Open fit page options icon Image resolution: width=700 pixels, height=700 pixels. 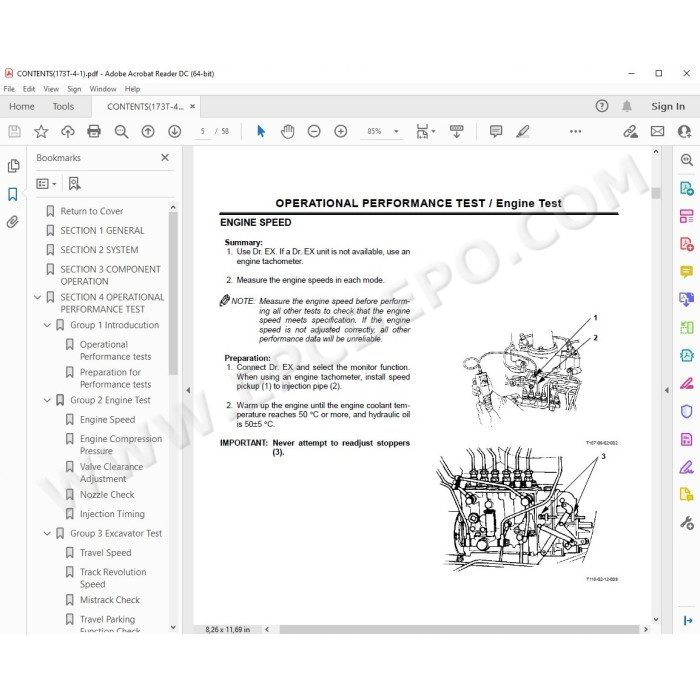coord(425,131)
